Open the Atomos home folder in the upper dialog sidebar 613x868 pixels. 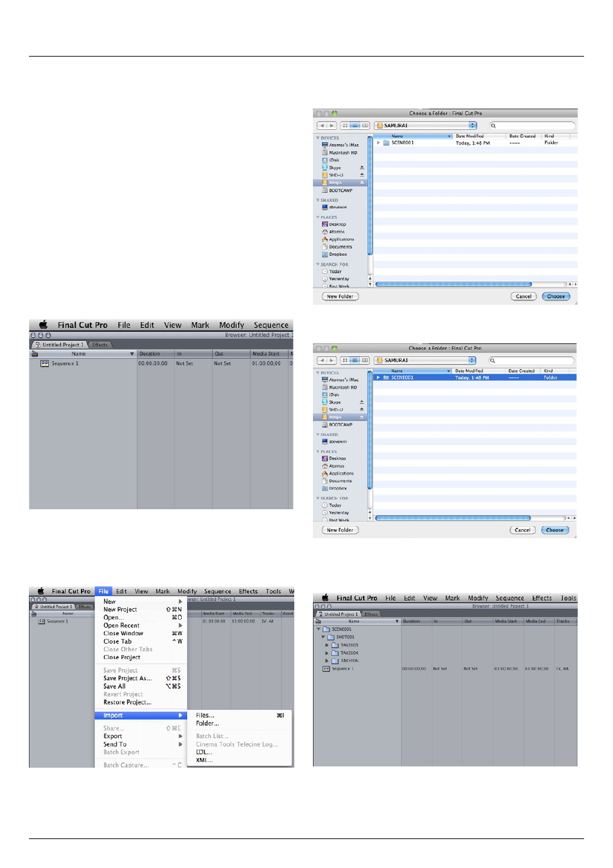333,231
